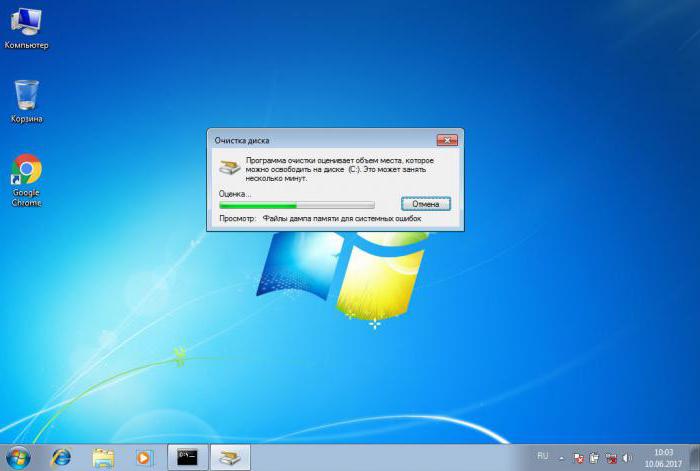The height and width of the screenshot is (471, 700).
Task: Launch Internet Explorer from the taskbar
Action: (x=61, y=458)
